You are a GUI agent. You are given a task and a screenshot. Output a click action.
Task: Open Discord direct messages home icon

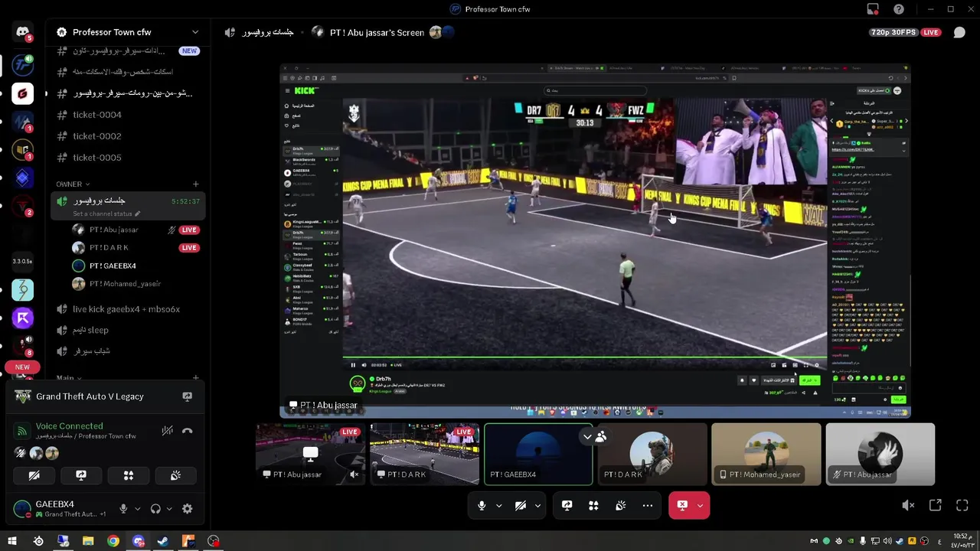(22, 32)
